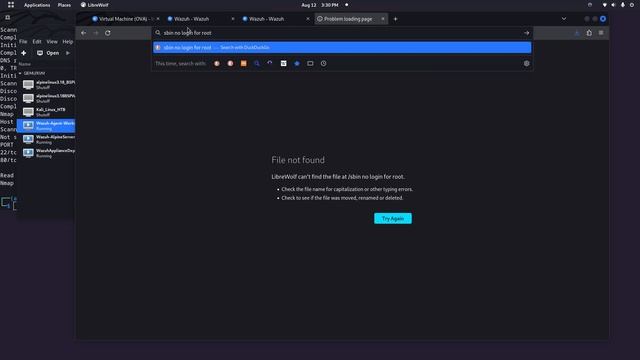Image resolution: width=640 pixels, height=360 pixels.
Task: Select the WazuhApplianceDep virtual machine
Action: pyautogui.click(x=46, y=153)
